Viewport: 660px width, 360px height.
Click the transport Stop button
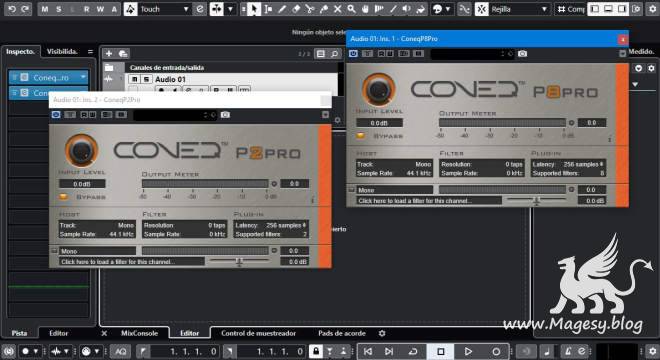point(441,351)
